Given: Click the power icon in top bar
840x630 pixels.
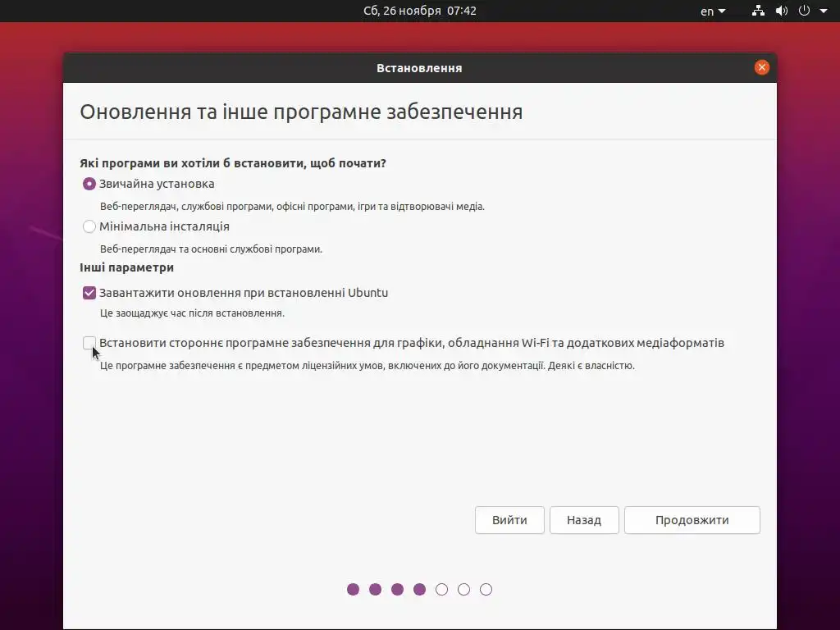Looking at the screenshot, I should click(804, 11).
